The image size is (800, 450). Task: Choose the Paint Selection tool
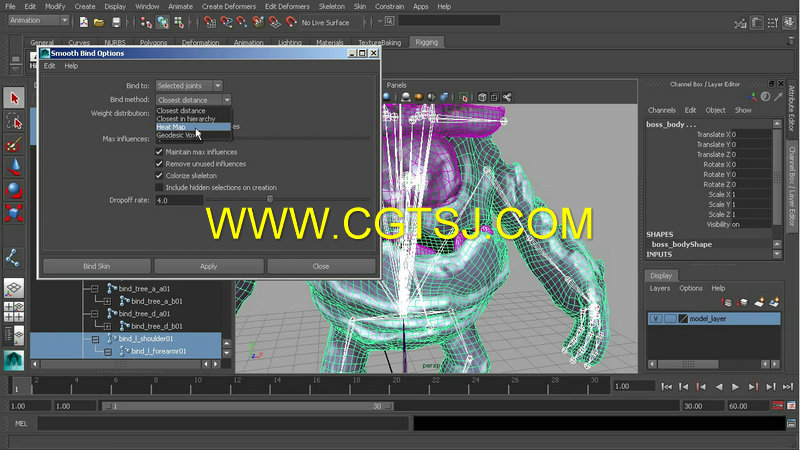coord(14,145)
